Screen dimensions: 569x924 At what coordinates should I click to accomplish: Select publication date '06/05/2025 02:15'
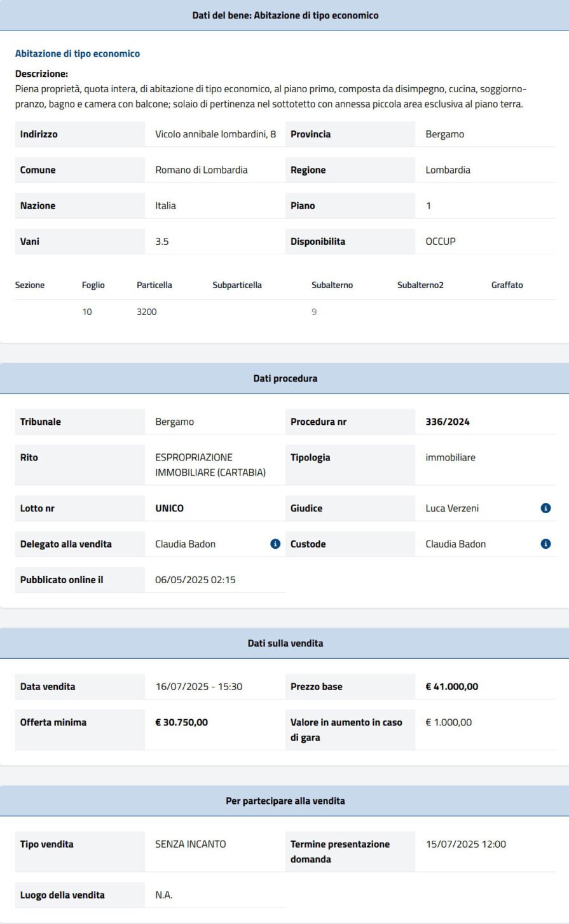[196, 579]
